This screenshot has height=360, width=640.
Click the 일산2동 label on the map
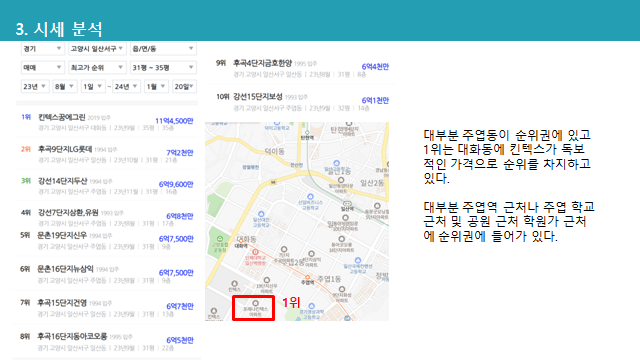[372, 183]
